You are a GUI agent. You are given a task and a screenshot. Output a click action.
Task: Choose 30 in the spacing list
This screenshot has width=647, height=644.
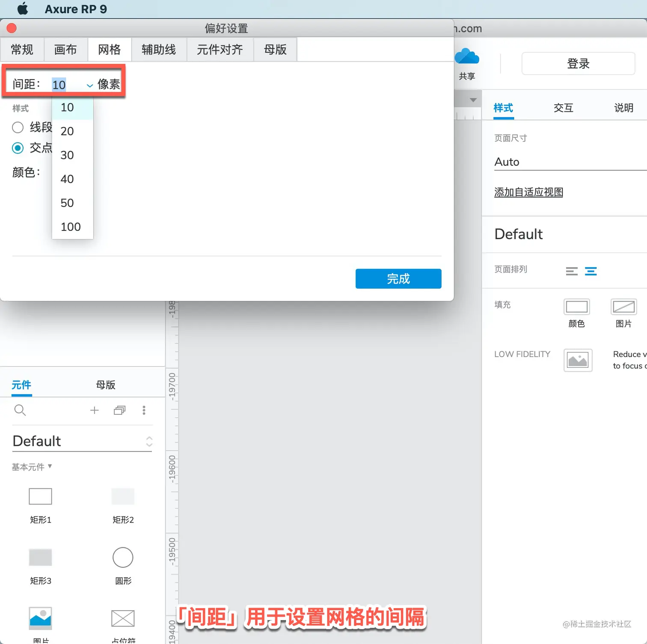pyautogui.click(x=72, y=155)
